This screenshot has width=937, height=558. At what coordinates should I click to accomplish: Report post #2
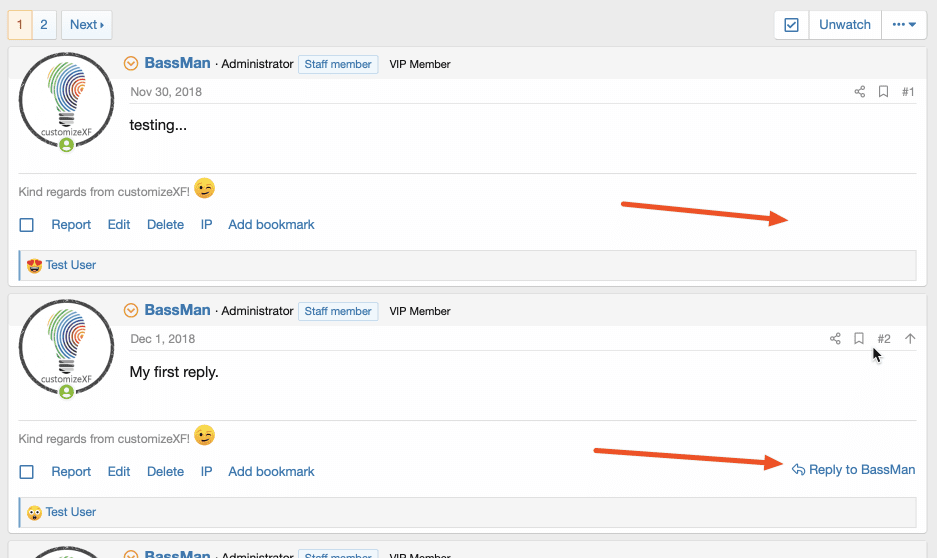point(71,471)
